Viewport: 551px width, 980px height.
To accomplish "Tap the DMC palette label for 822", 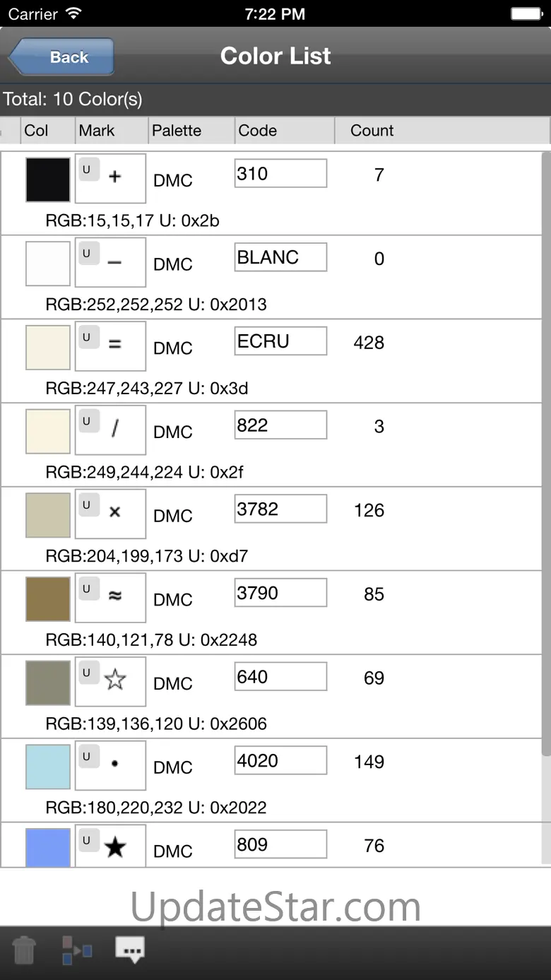I will 173,432.
